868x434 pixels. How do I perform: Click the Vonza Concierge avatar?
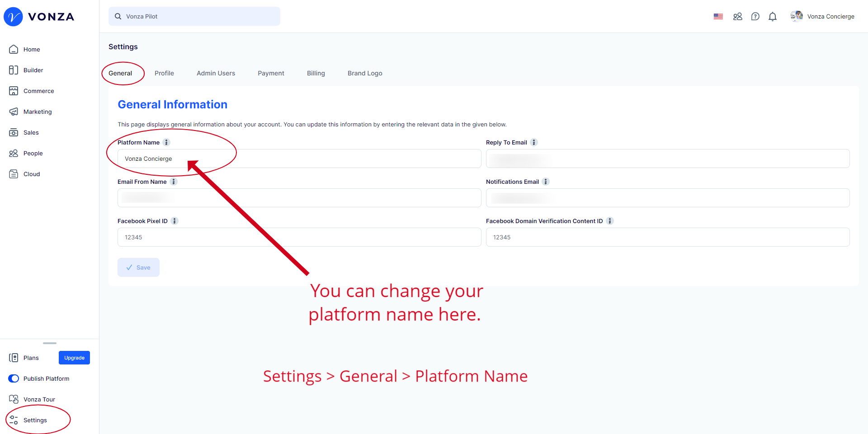pos(797,16)
